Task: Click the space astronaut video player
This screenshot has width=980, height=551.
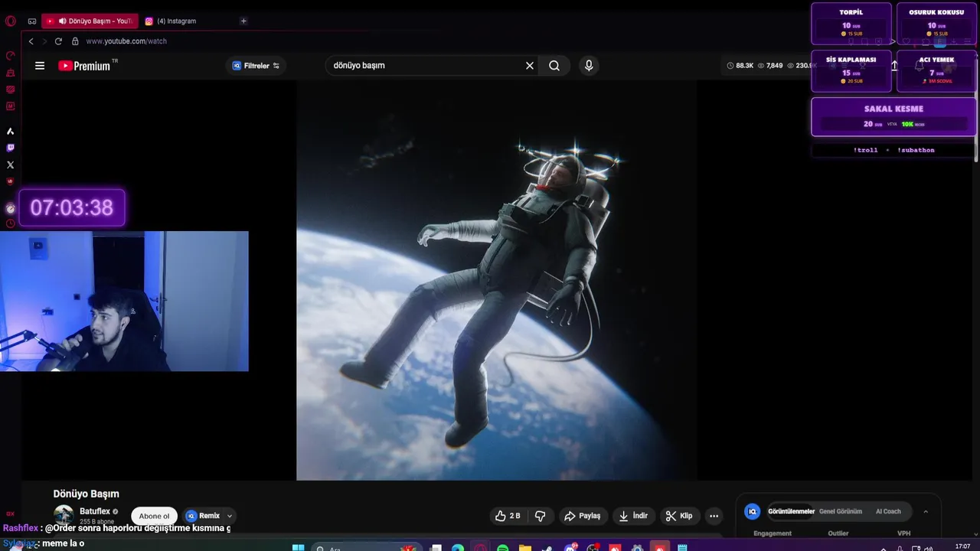Action: point(496,280)
